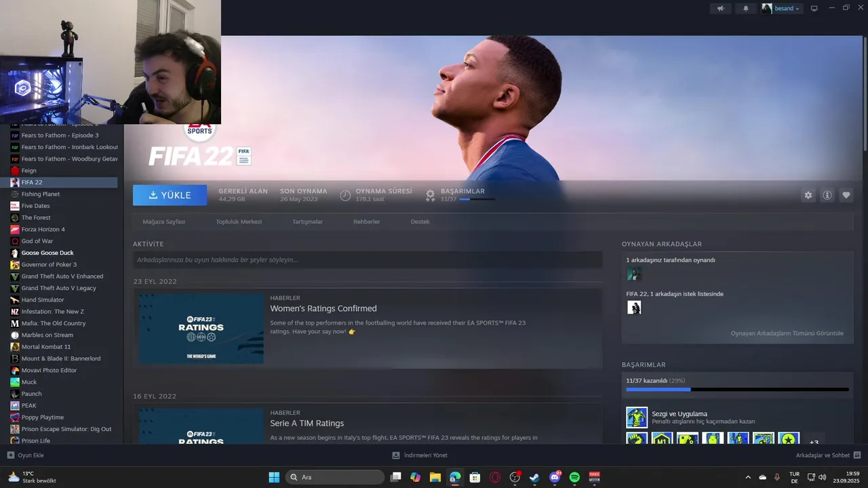Click the activity comment input field
This screenshot has width=868, height=488.
368,260
